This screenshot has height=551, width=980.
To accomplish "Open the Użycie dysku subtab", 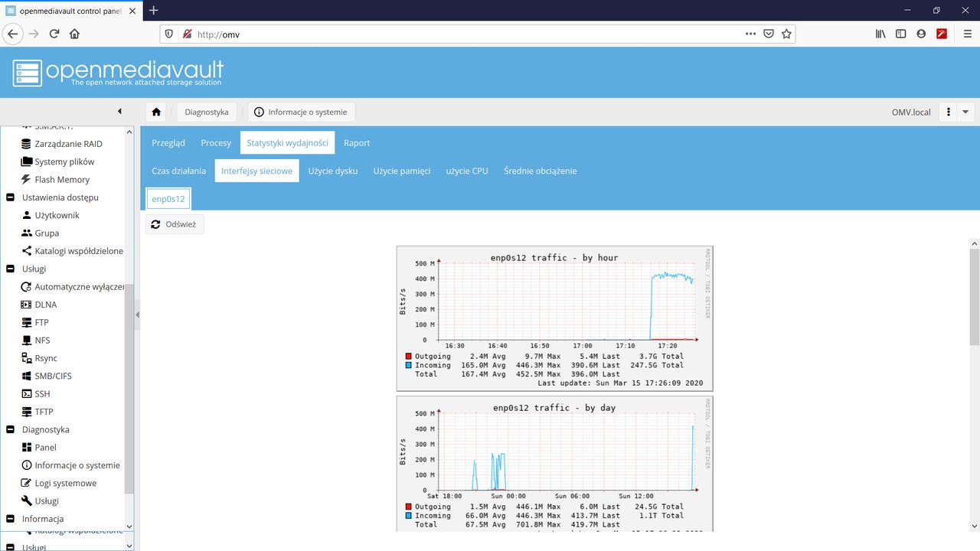I will coord(333,171).
